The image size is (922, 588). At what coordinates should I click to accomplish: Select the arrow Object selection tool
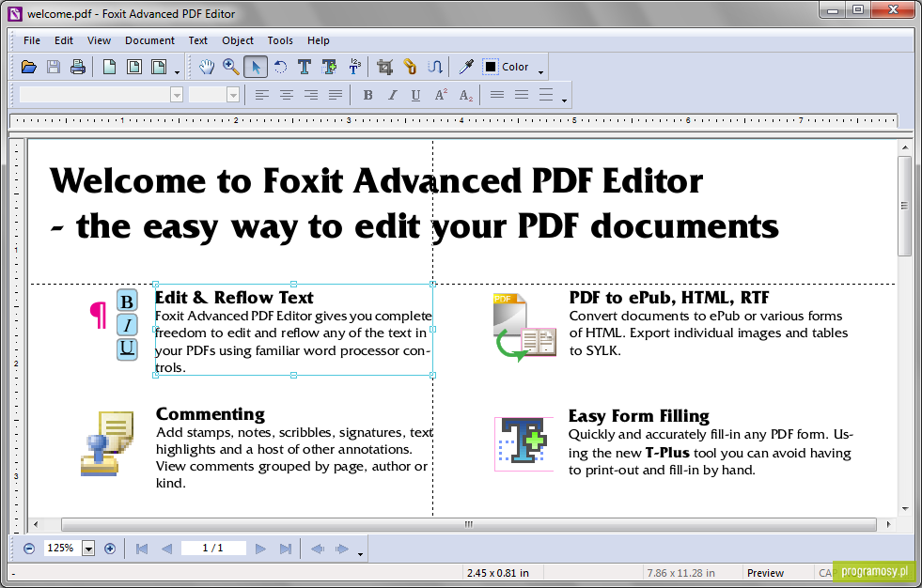[256, 67]
